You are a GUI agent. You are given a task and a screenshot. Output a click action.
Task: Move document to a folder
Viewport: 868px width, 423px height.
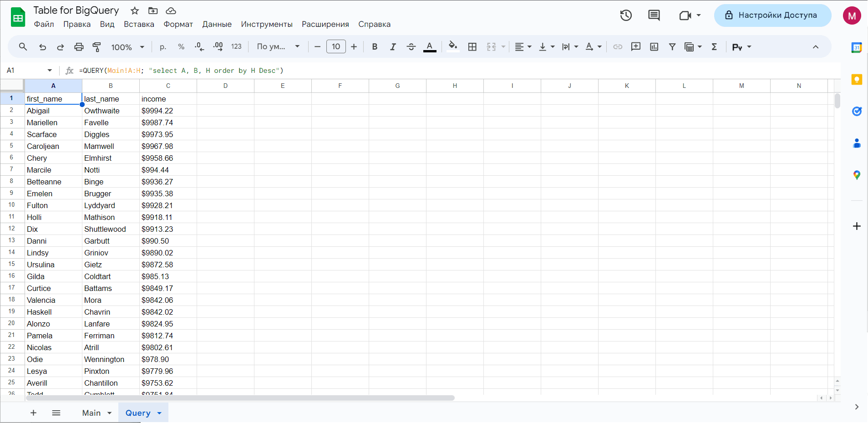click(x=153, y=10)
